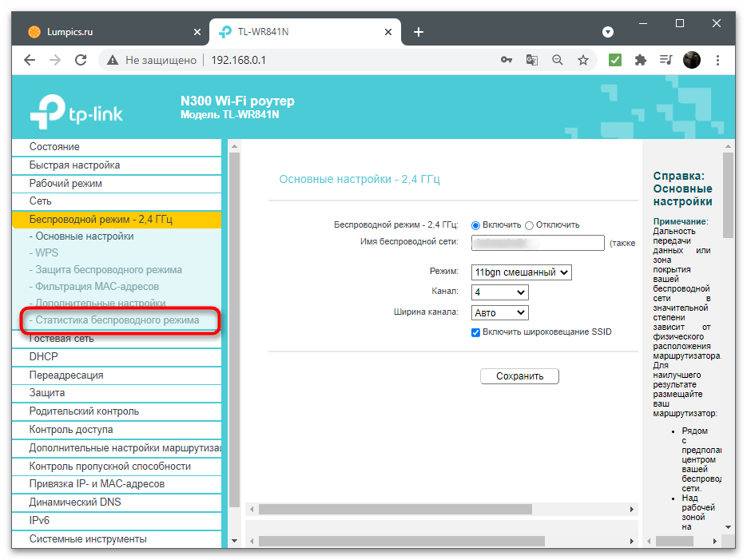Viewport: 747px width, 560px height.
Task: Open the Режим dropdown 11bgn смешанный
Action: coord(521,272)
